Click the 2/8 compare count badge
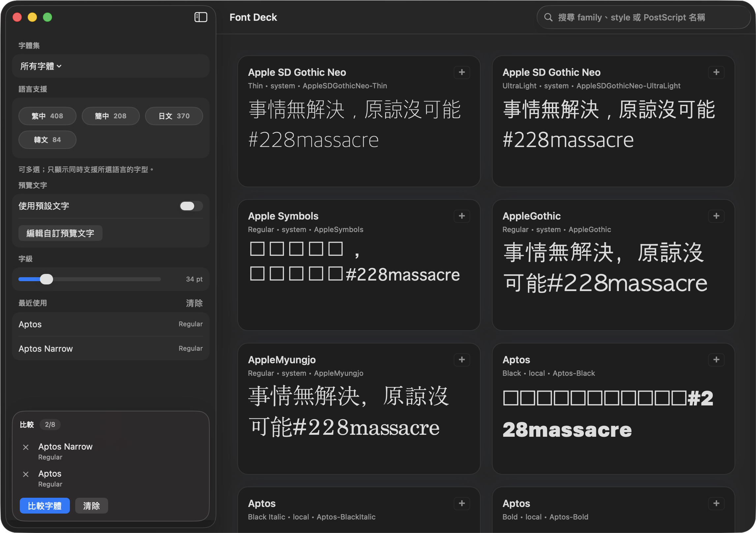756x533 pixels. pyautogui.click(x=50, y=425)
